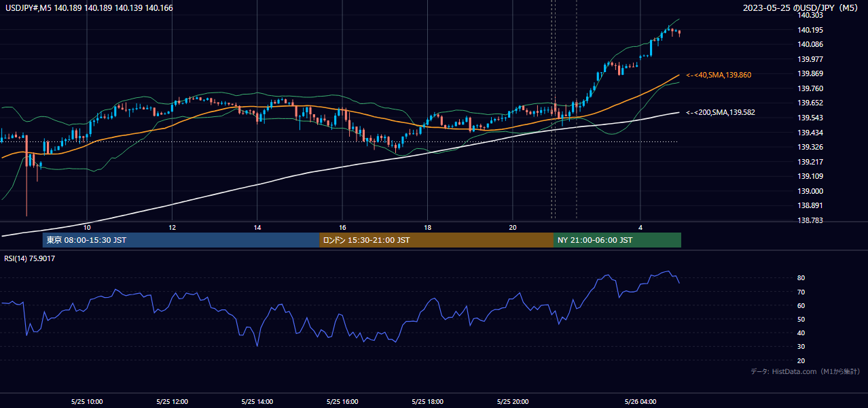Click hour marker 10 on the price chart

coord(87,227)
